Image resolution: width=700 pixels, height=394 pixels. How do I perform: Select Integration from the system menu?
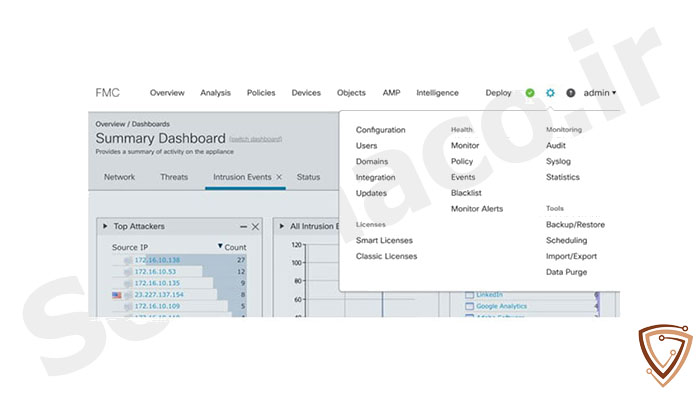tap(375, 178)
